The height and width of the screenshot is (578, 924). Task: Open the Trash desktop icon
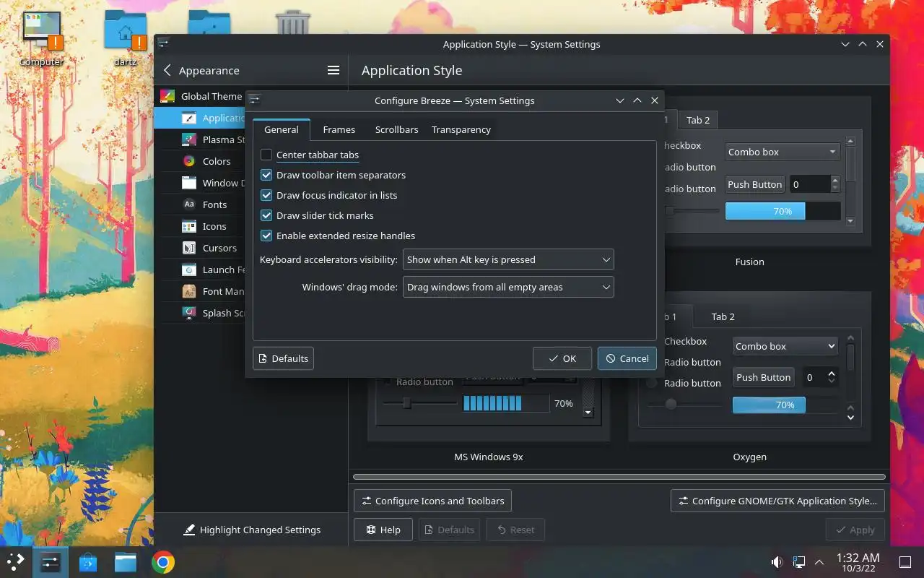tap(293, 22)
